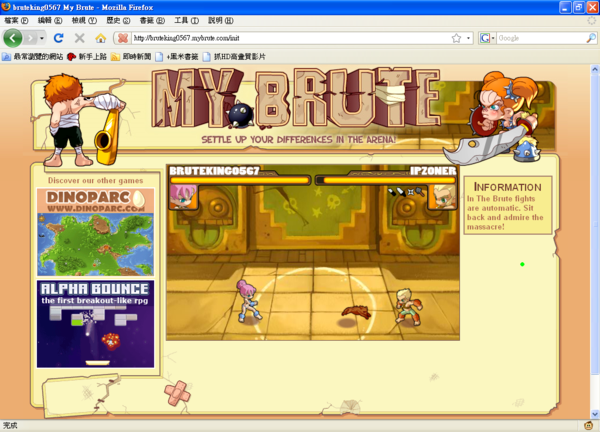This screenshot has width=600, height=432.
Task: Open the 編輯 (Edit) menu
Action: [x=50, y=20]
